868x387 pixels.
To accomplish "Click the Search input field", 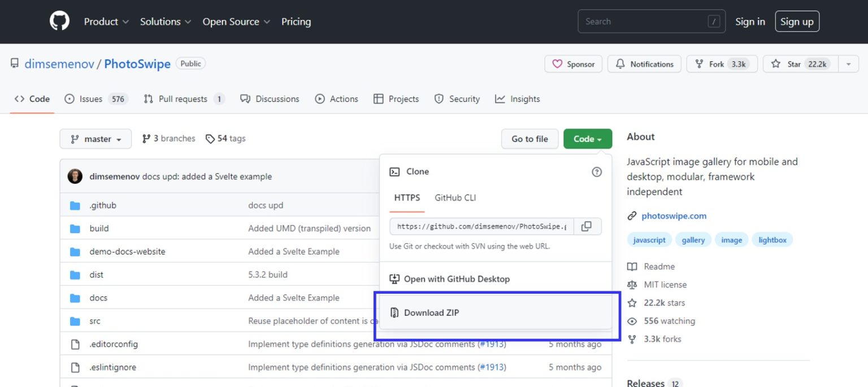I will [644, 21].
